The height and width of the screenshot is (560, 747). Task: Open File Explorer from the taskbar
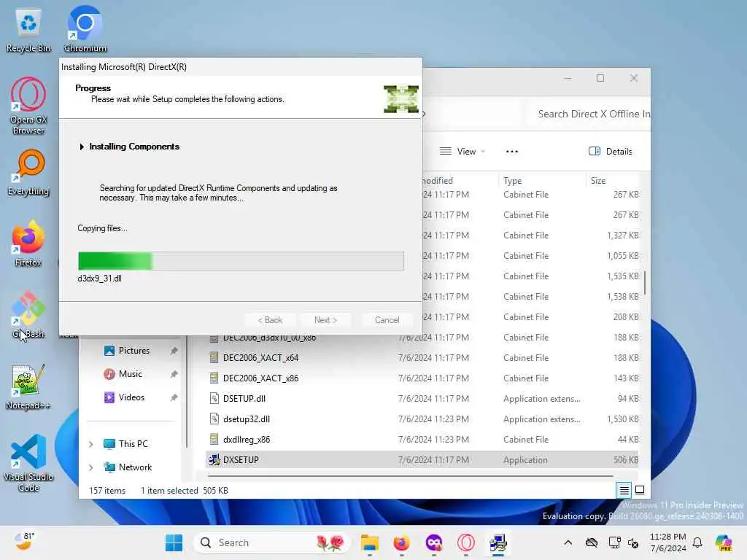pyautogui.click(x=369, y=542)
